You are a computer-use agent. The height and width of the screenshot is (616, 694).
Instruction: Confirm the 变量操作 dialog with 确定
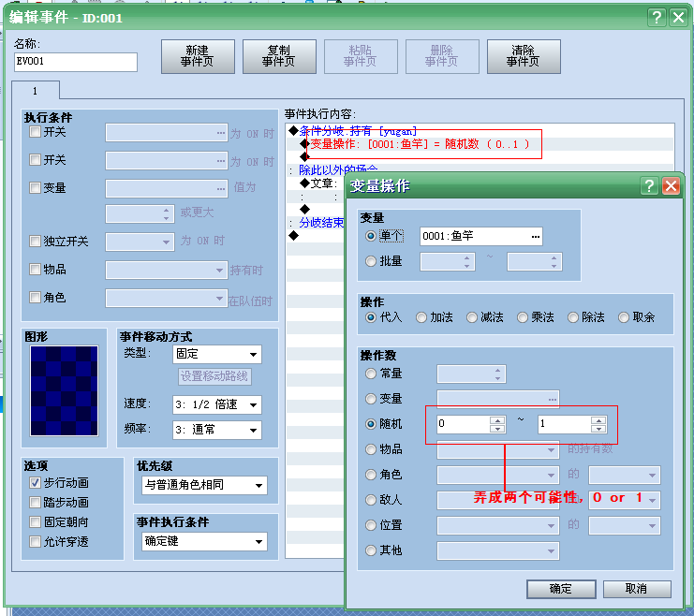[x=561, y=589]
